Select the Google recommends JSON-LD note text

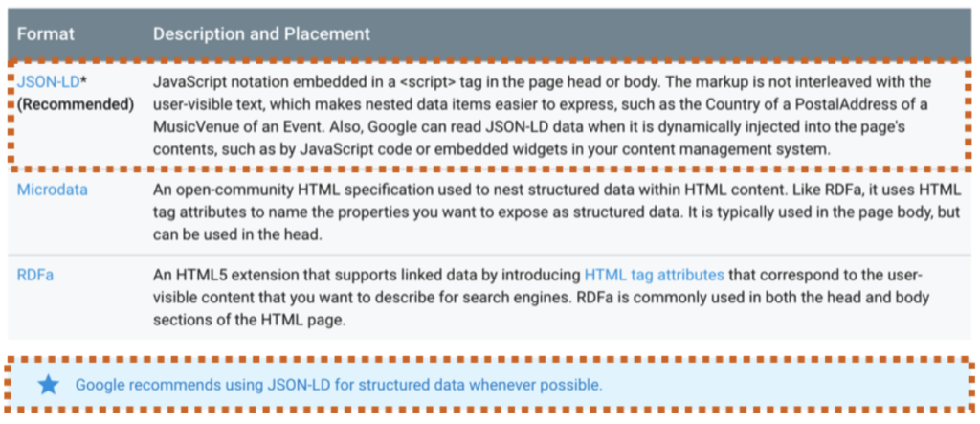339,385
